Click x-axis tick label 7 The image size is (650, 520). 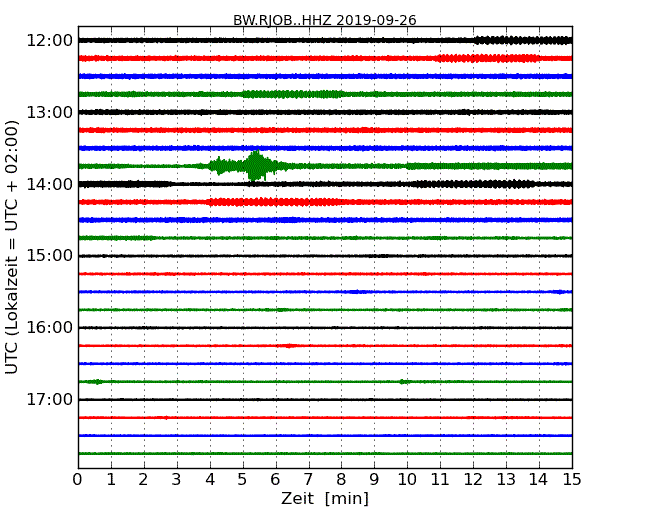308,479
